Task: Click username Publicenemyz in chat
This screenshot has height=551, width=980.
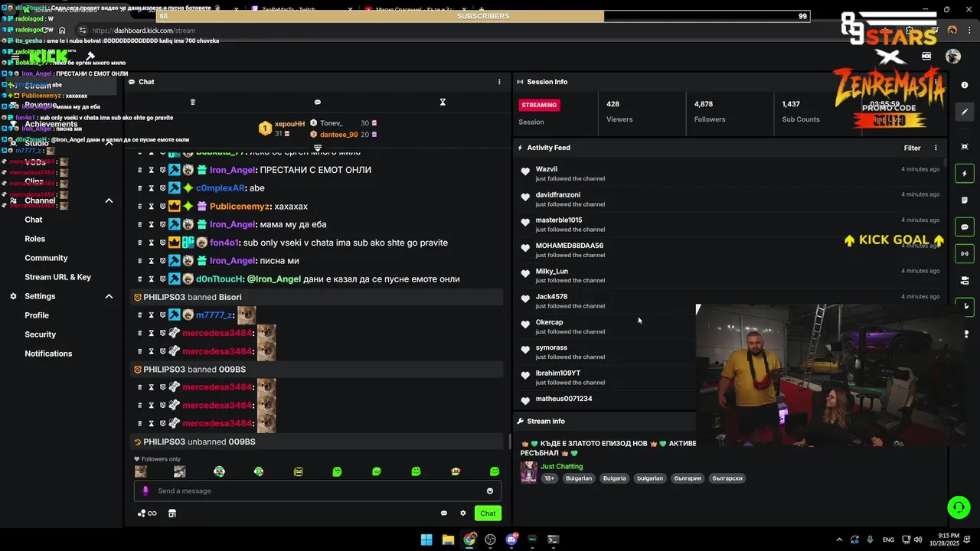Action: point(240,207)
